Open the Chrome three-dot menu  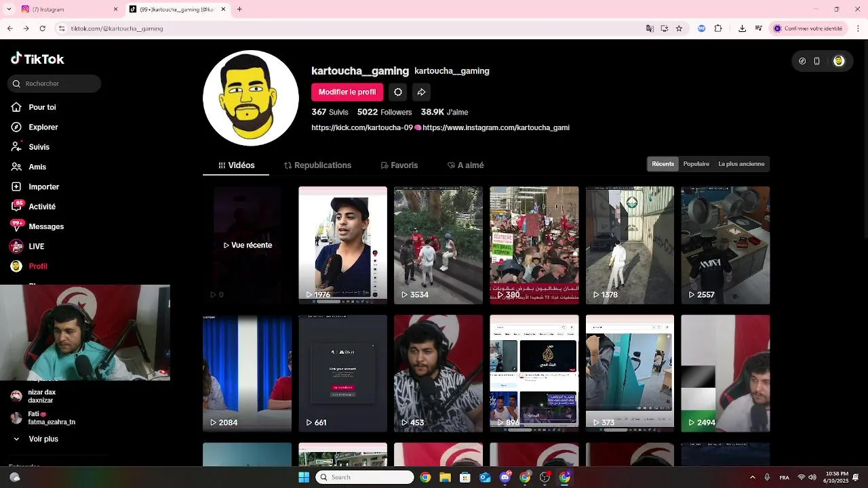(x=858, y=28)
